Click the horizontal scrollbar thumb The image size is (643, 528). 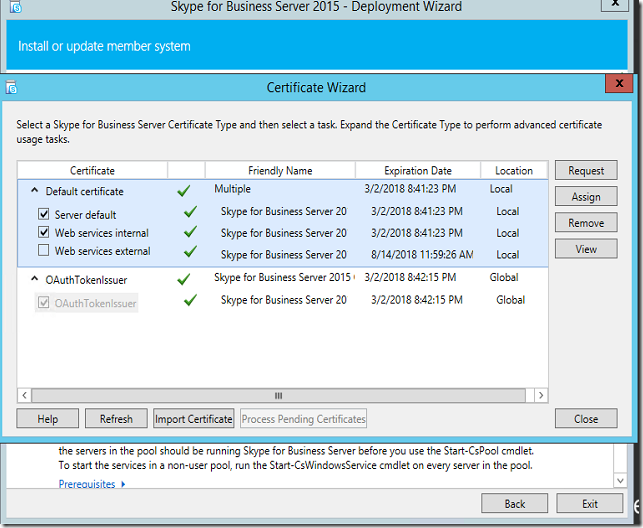coord(278,395)
